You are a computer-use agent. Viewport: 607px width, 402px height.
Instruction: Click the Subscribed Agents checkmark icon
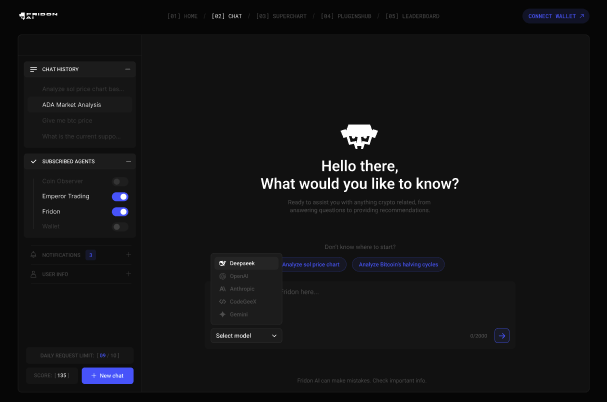point(34,161)
